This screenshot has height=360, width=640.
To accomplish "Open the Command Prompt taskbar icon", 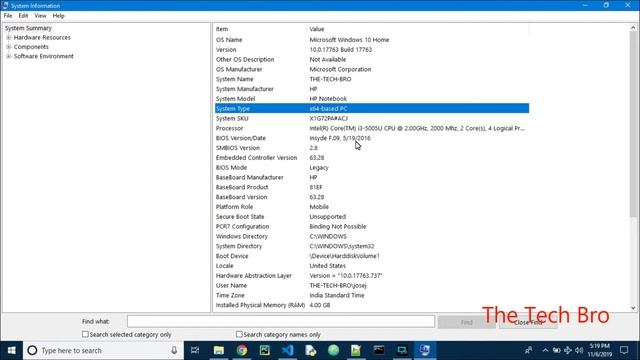I will [x=379, y=350].
